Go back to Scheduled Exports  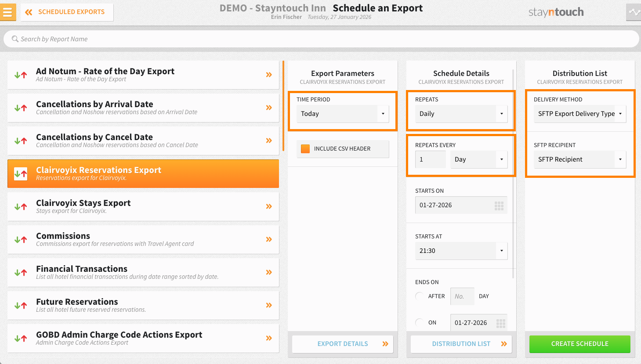(67, 12)
